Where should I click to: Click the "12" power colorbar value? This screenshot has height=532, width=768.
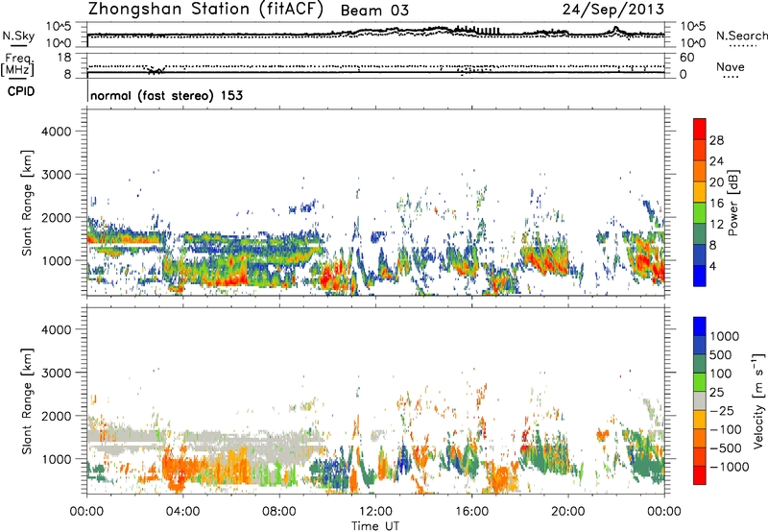click(716, 225)
